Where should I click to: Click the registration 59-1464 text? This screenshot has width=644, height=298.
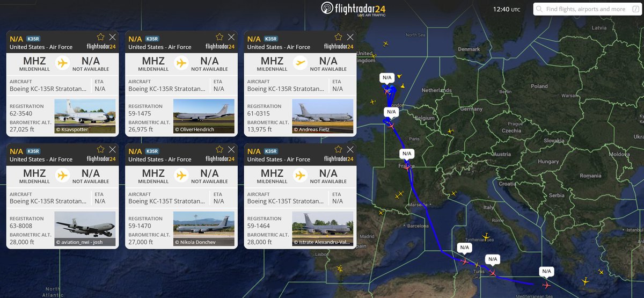tap(259, 226)
